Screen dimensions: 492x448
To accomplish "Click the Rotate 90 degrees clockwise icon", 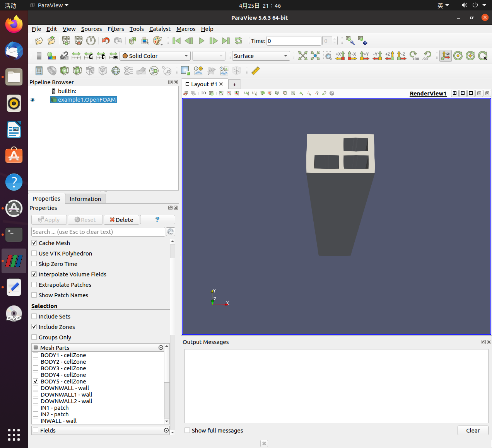I will 414,56.
